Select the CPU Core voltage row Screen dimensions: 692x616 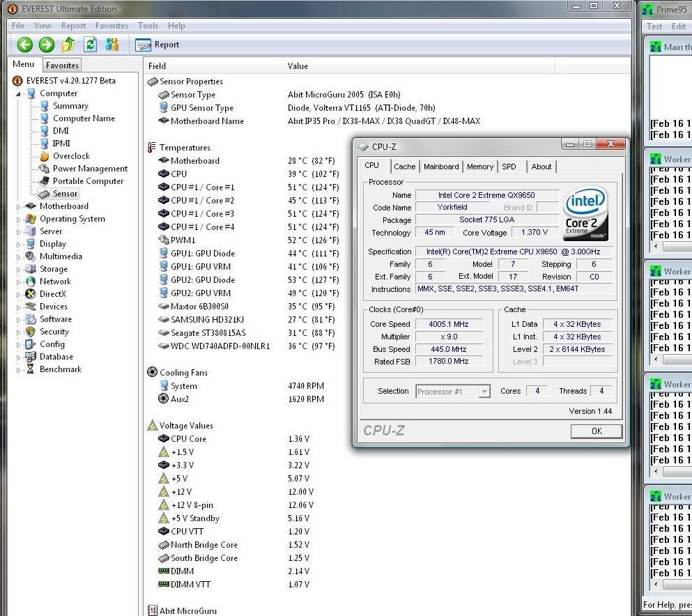click(234, 439)
